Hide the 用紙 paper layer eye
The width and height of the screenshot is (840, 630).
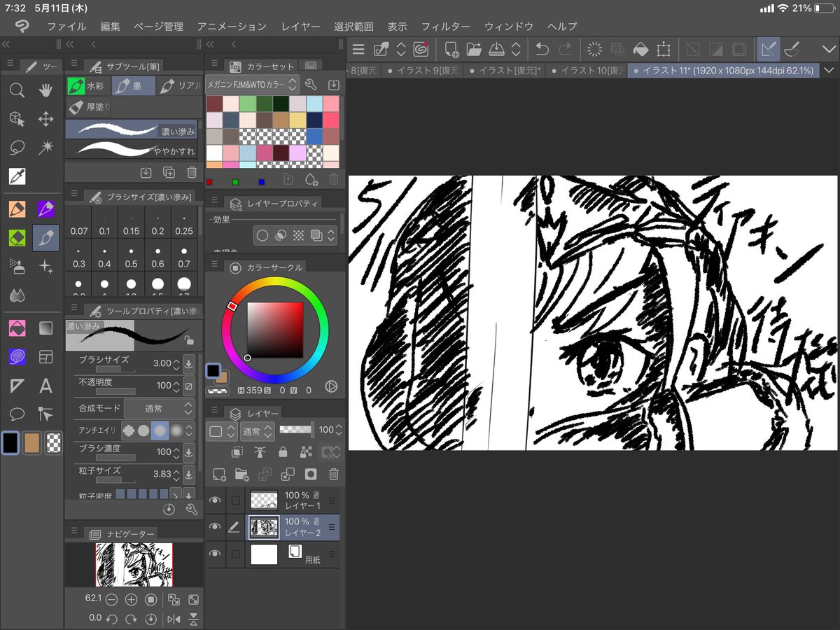[x=216, y=554]
